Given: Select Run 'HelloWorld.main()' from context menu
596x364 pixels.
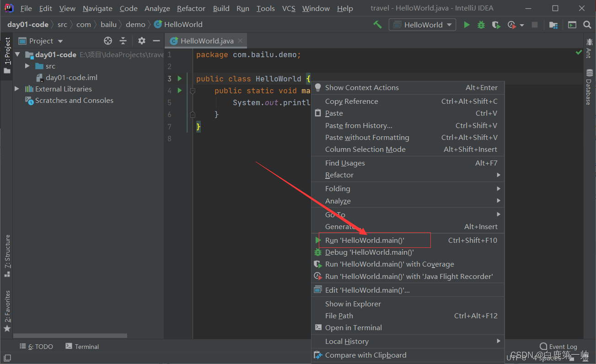Looking at the screenshot, I should point(408,240).
